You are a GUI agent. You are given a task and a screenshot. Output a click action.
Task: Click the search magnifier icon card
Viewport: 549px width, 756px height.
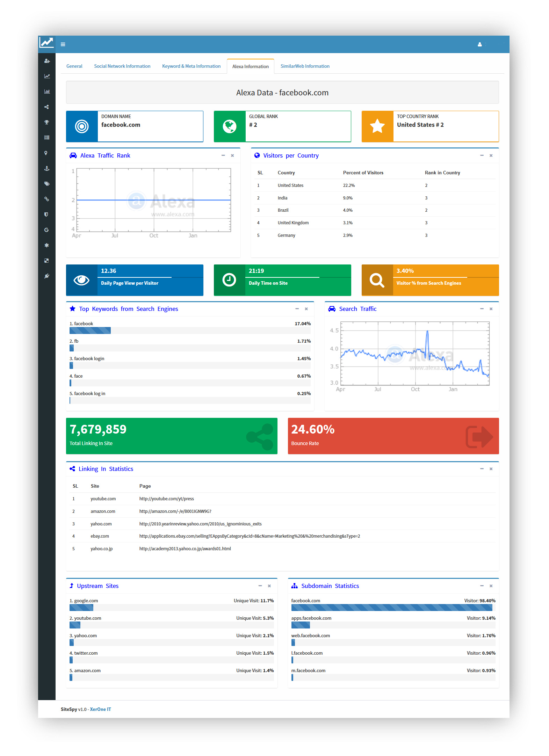tap(377, 280)
